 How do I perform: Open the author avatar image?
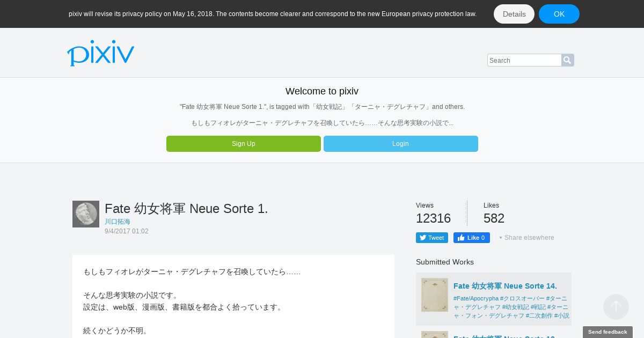[86, 214]
